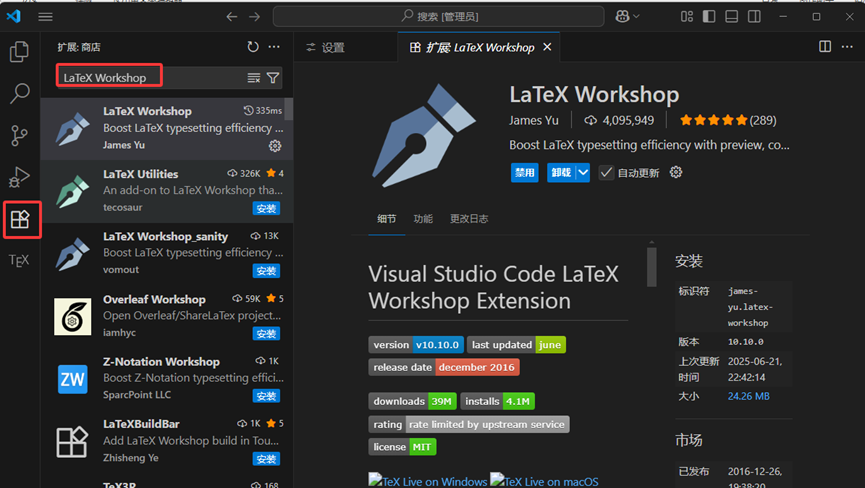Select the Z-Notation Workshop list entry
The height and width of the screenshot is (488, 865).
pyautogui.click(x=167, y=379)
